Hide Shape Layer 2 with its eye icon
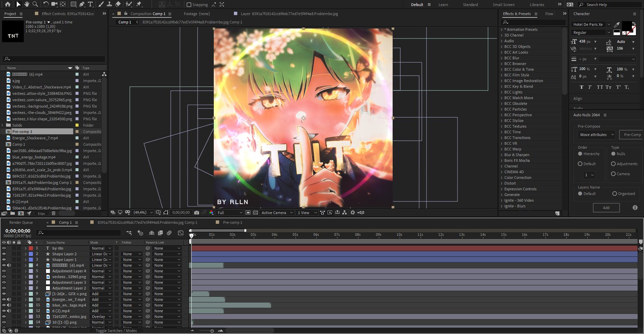This screenshot has width=644, height=334. tap(4, 254)
